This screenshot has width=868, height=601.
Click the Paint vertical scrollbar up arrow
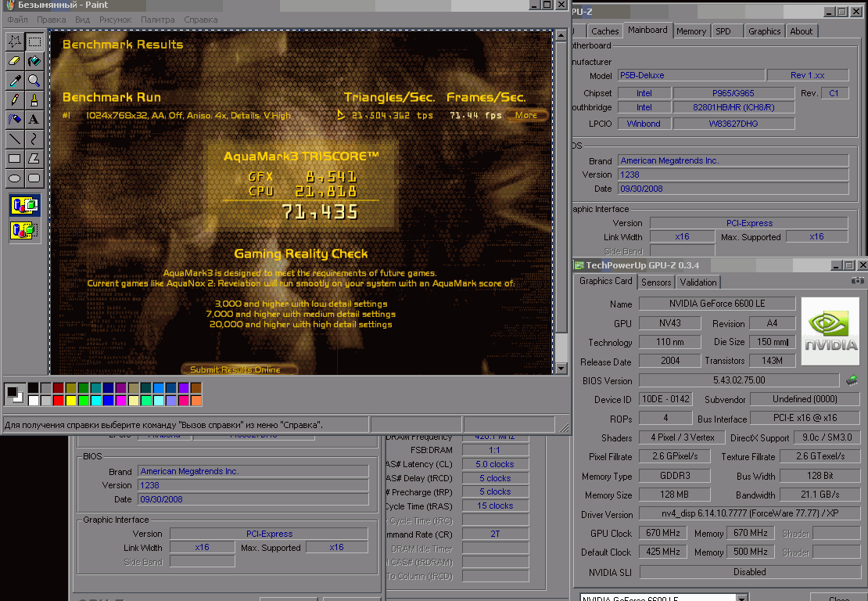(x=561, y=35)
